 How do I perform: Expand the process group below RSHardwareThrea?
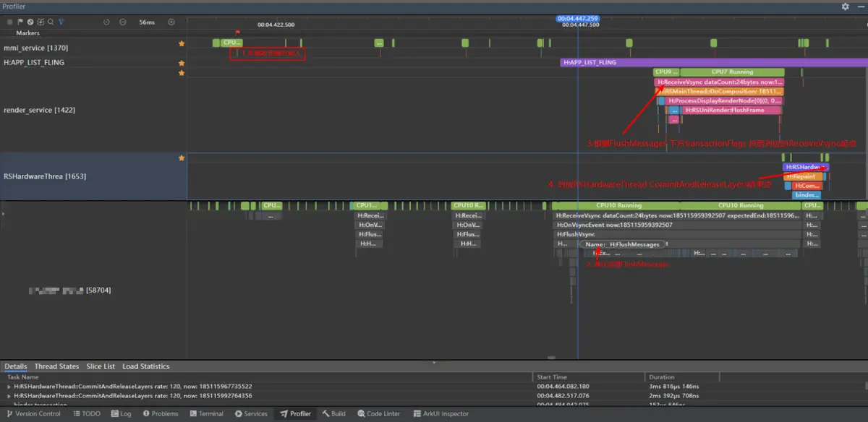point(4,214)
